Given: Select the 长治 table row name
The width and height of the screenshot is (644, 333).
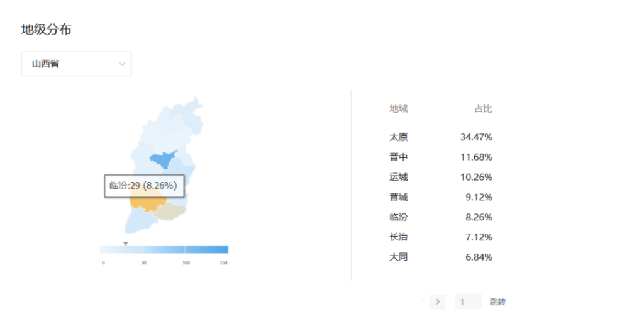Looking at the screenshot, I should click(x=398, y=237).
